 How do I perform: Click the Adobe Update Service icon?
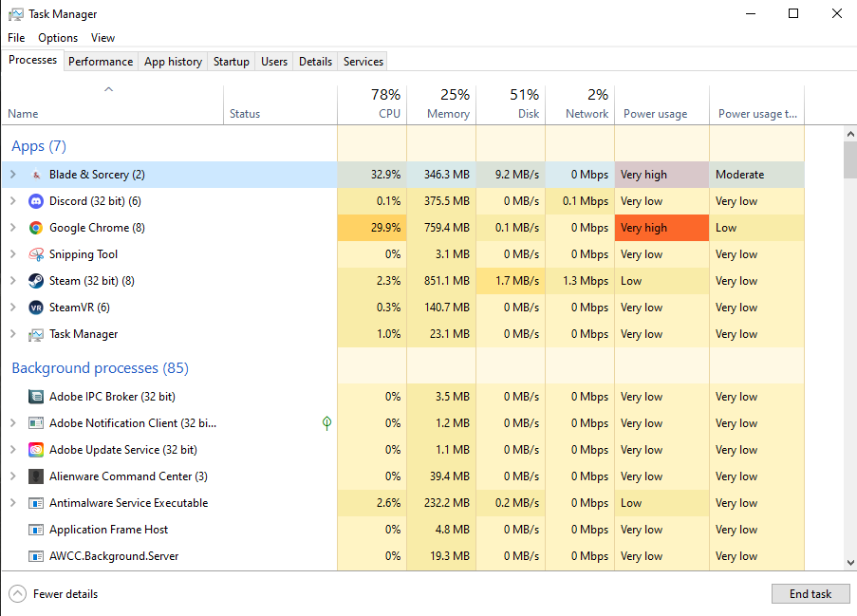(x=36, y=450)
